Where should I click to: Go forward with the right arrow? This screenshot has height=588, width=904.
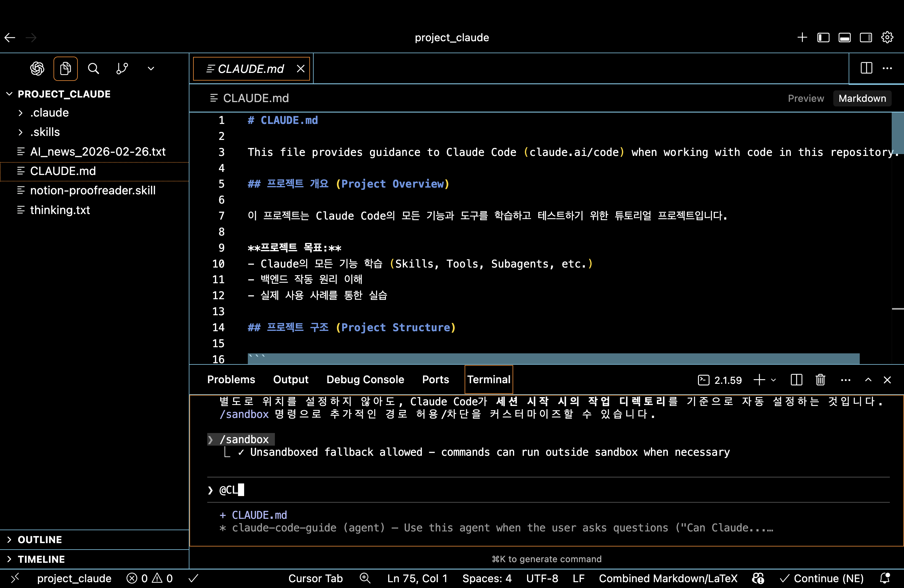pos(31,37)
